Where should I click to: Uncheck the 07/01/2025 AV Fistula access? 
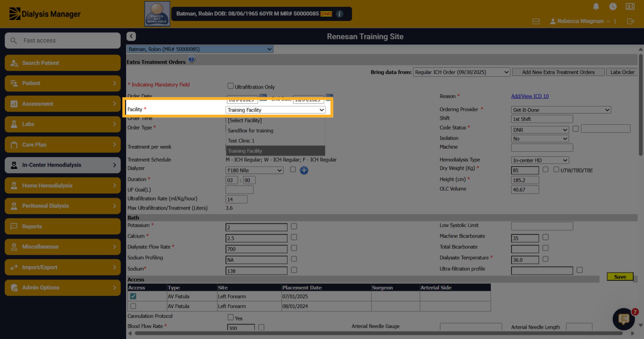coord(133,296)
